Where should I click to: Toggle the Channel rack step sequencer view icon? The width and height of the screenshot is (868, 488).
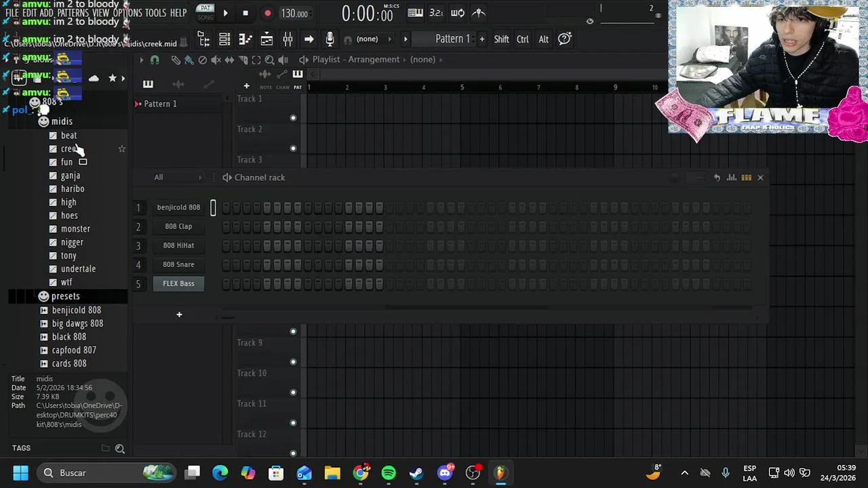[x=746, y=178]
